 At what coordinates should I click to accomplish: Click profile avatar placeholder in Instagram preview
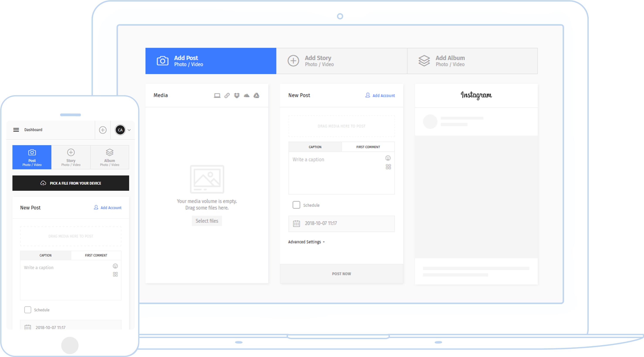(430, 122)
